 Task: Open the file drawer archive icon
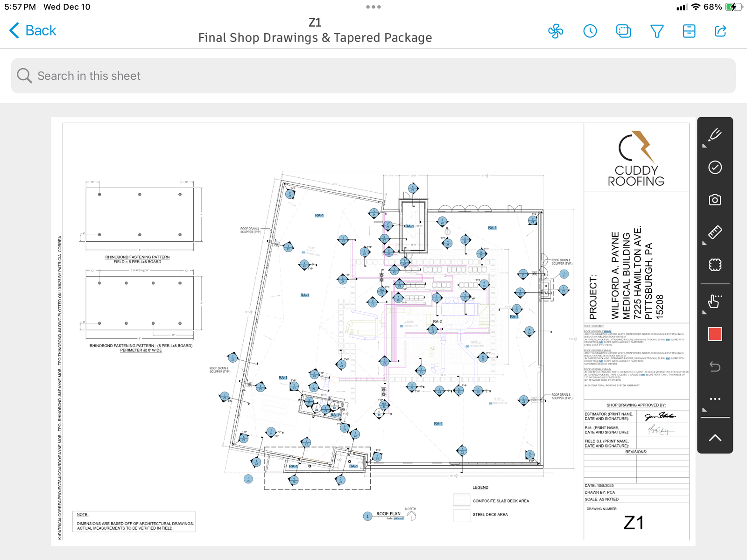pos(689,31)
